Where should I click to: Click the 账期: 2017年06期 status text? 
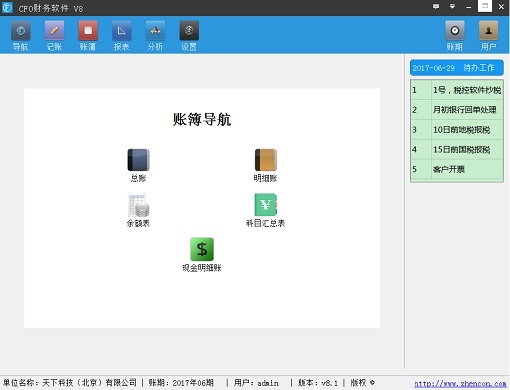point(181,383)
